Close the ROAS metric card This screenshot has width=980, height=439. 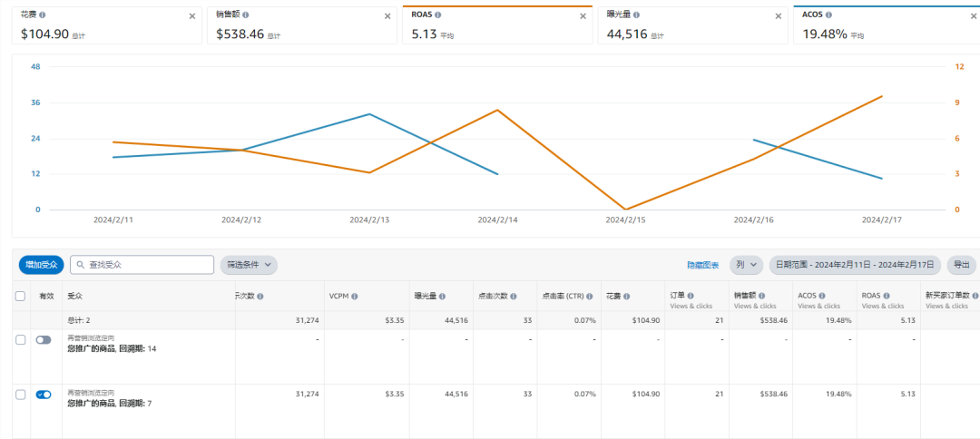click(583, 15)
